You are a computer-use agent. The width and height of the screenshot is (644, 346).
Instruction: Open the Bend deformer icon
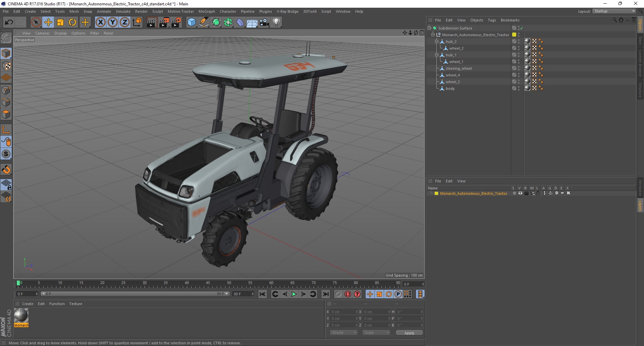pos(240,22)
